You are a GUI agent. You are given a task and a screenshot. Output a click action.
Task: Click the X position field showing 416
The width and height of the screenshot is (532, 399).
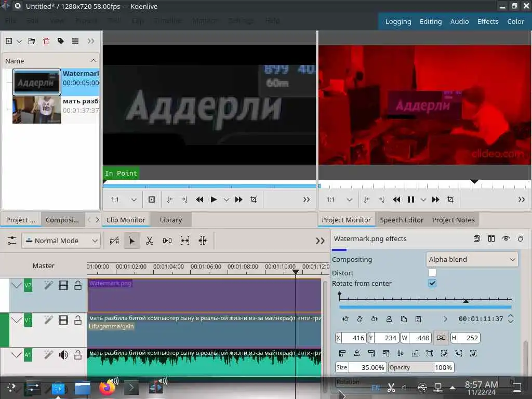click(351, 338)
